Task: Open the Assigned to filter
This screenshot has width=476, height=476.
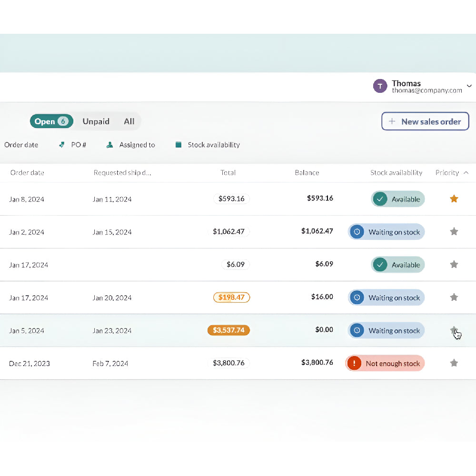Action: [130, 145]
